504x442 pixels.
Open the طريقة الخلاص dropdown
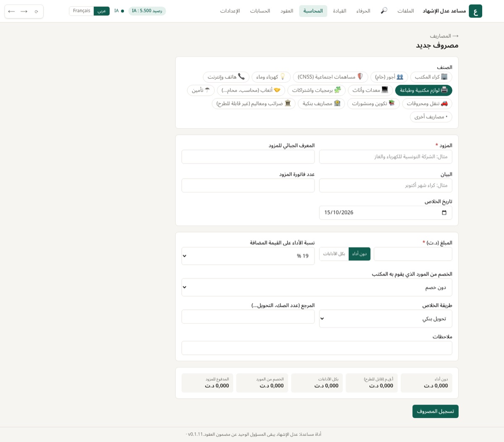pos(386,319)
